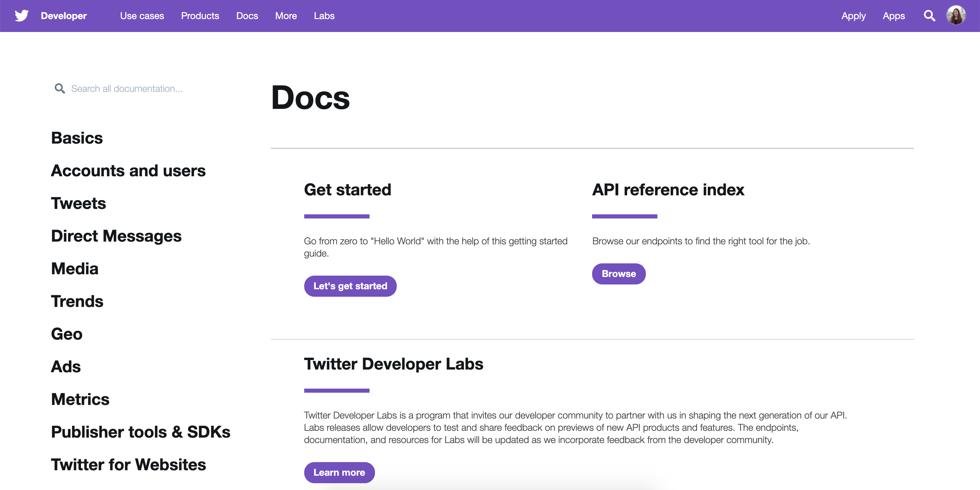The height and width of the screenshot is (490, 980).
Task: Open the Products navigation item
Action: click(x=200, y=16)
